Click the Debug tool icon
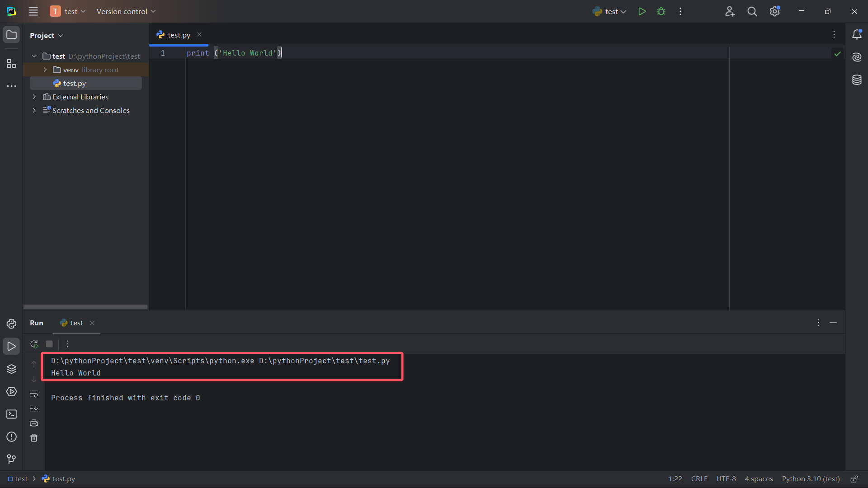The image size is (868, 488). click(661, 11)
